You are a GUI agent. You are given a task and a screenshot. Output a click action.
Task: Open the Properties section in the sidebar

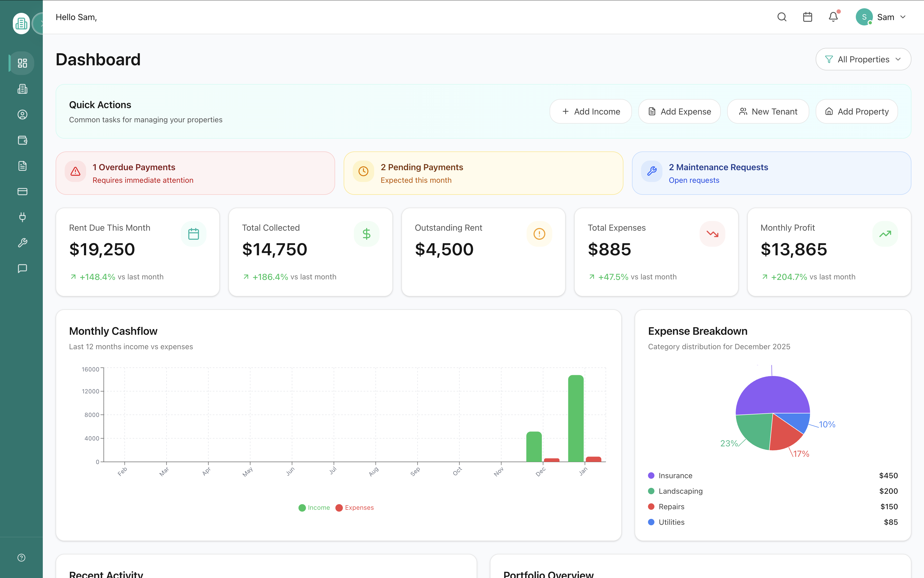(x=22, y=89)
